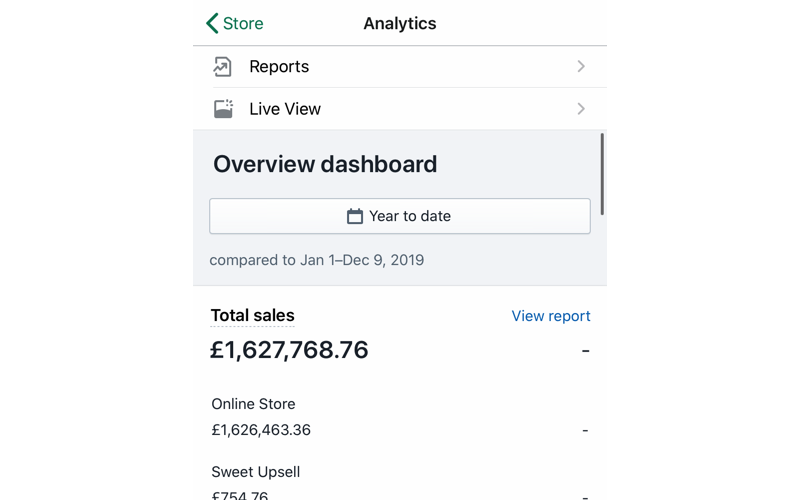This screenshot has height=500, width=800.
Task: Open the View report link
Action: tap(551, 316)
